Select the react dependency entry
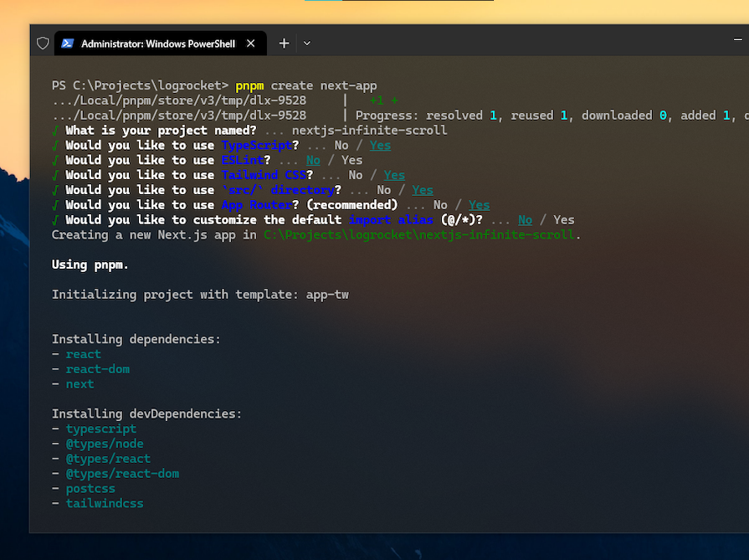Image resolution: width=749 pixels, height=560 pixels. 83,353
